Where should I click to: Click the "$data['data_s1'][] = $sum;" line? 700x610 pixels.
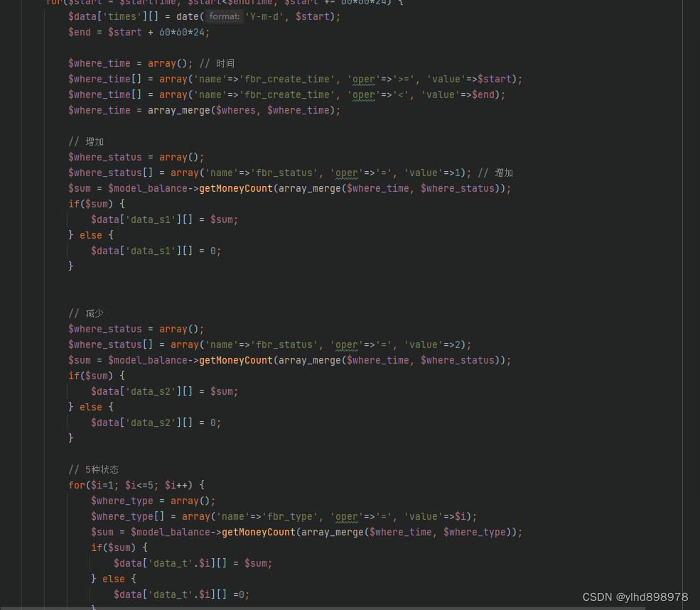click(x=164, y=219)
